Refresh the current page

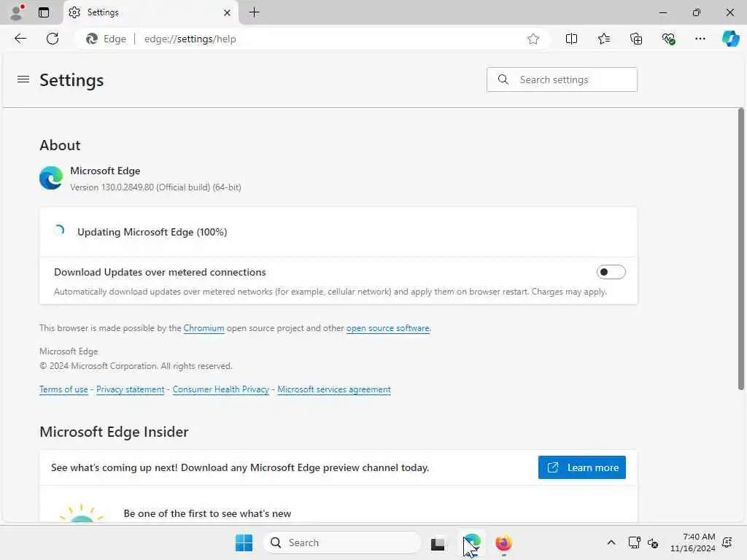point(53,39)
